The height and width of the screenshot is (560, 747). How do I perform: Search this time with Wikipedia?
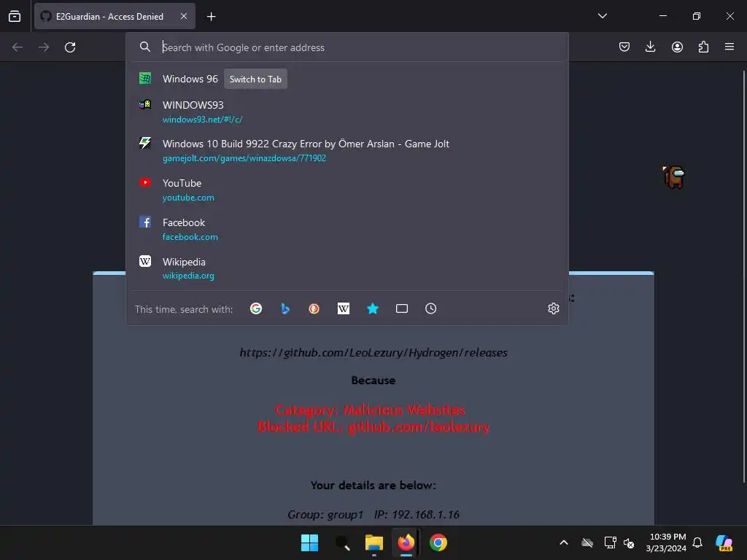[343, 308]
